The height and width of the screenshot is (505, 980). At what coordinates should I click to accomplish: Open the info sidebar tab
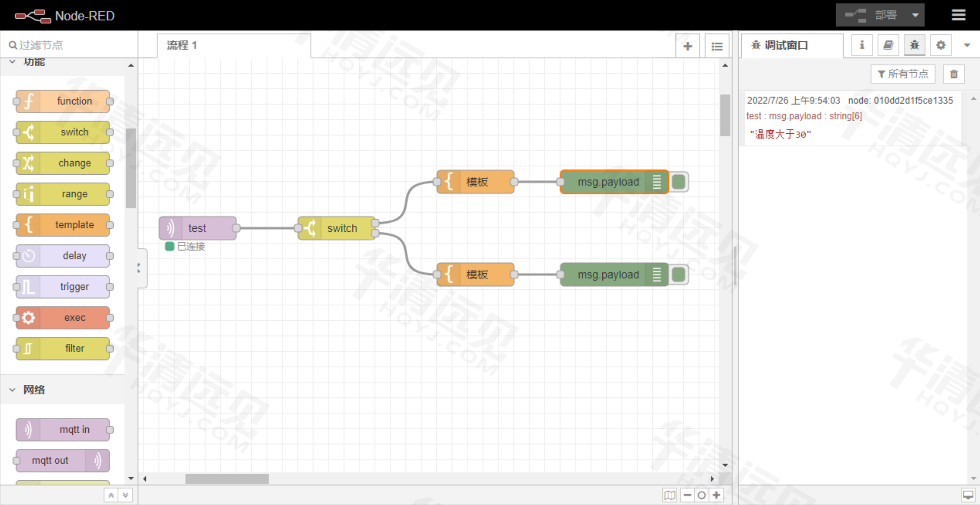click(862, 45)
